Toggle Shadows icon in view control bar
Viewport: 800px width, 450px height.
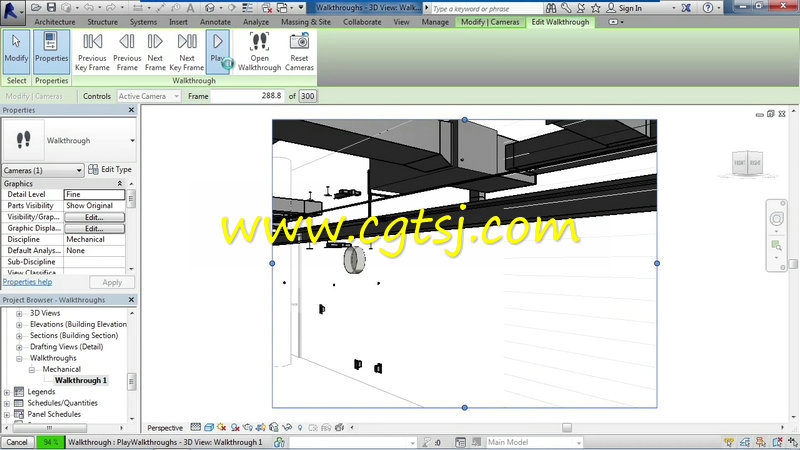tap(235, 428)
